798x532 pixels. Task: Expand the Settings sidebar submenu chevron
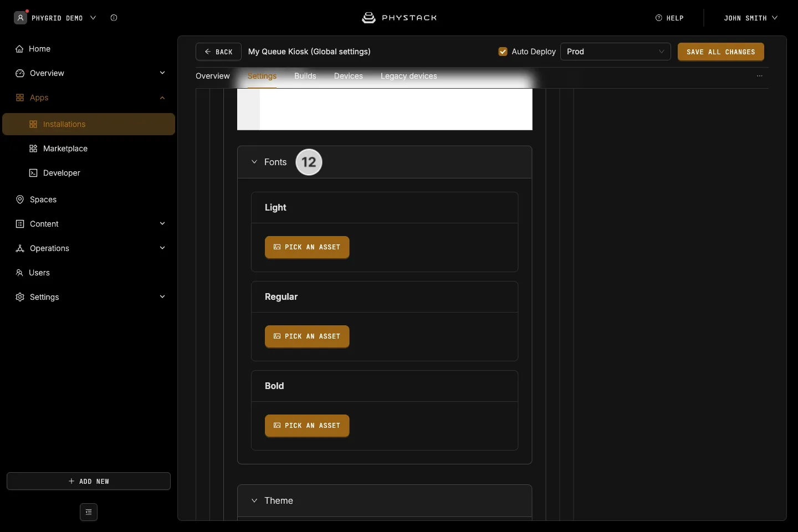pos(162,297)
